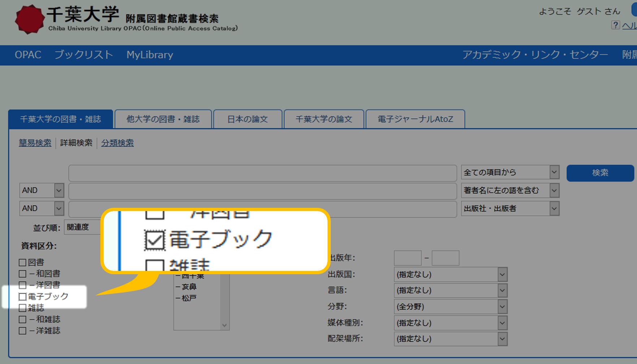Switch to the 他大学の図書・雑誌 tab

[163, 119]
